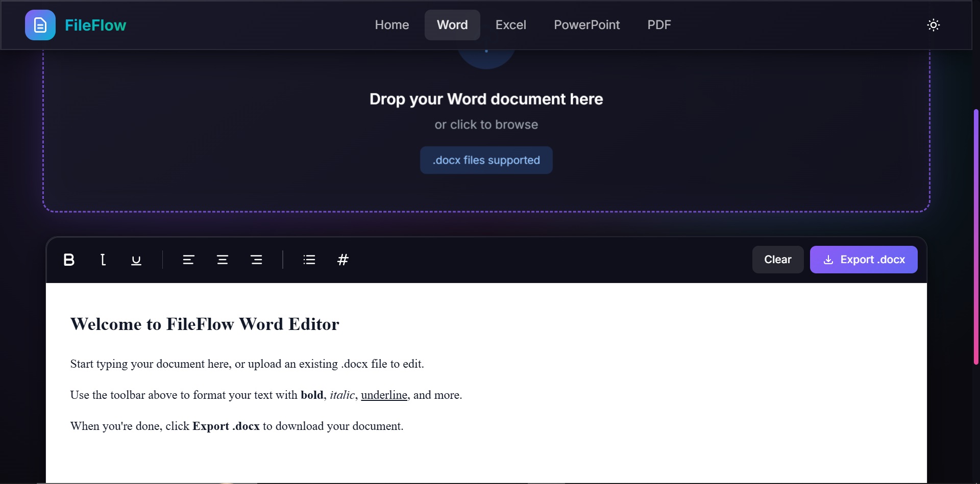Align text to the right
Screen dimensions: 980x484
pyautogui.click(x=256, y=260)
